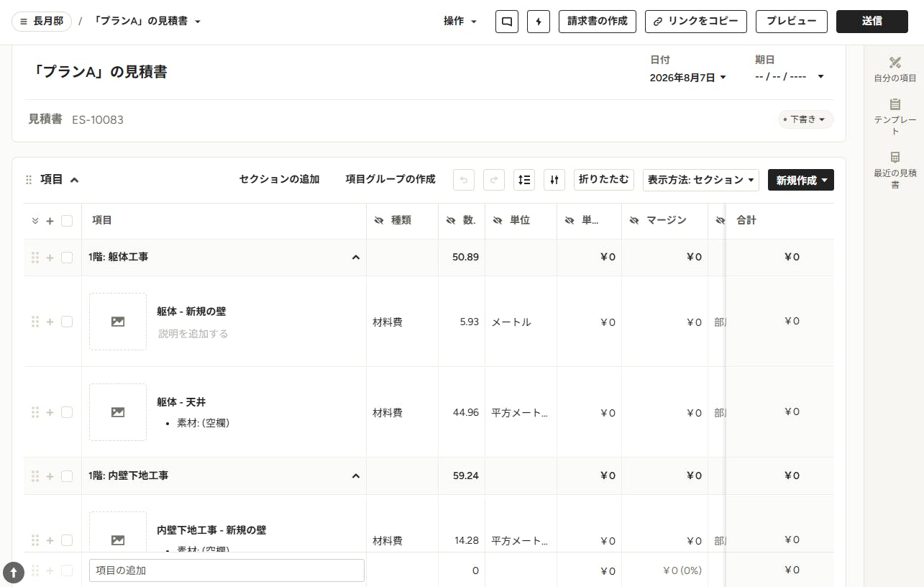Click 請求書の作成 button

pyautogui.click(x=598, y=22)
